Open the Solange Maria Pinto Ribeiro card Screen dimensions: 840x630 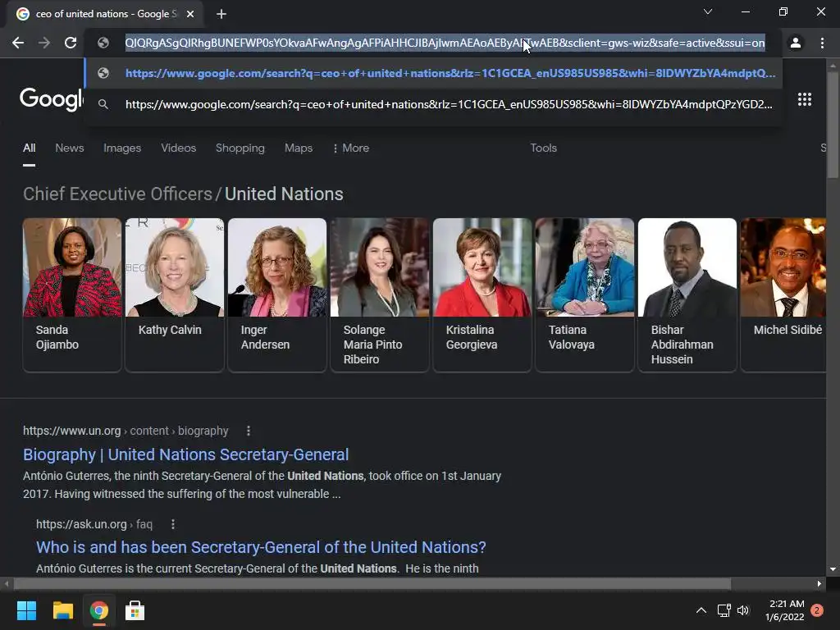click(379, 294)
